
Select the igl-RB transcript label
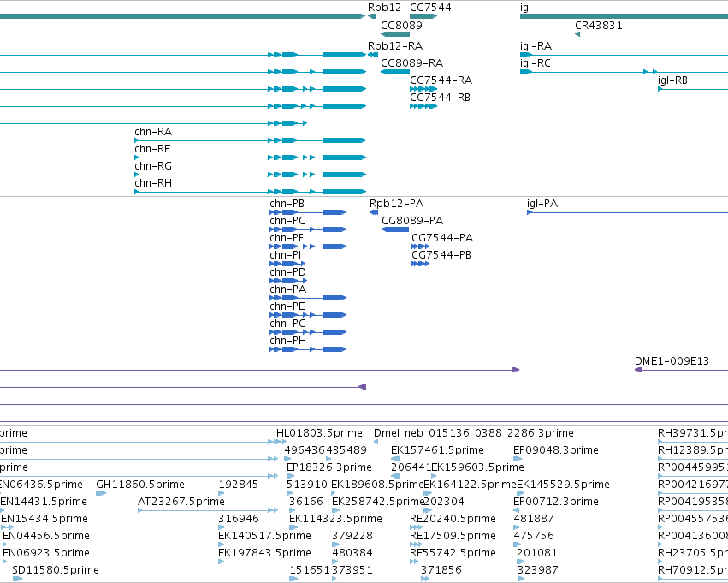[x=672, y=80]
